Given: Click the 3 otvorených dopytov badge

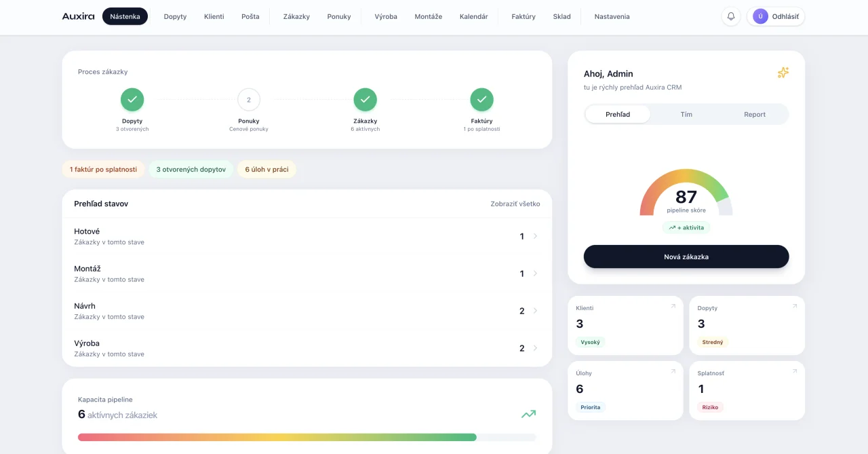Looking at the screenshot, I should click(191, 169).
